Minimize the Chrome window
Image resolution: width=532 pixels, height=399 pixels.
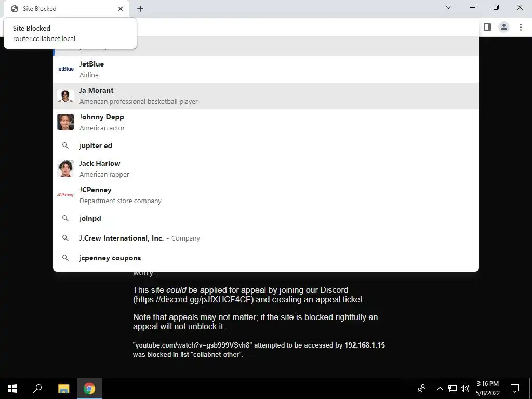pyautogui.click(x=472, y=7)
